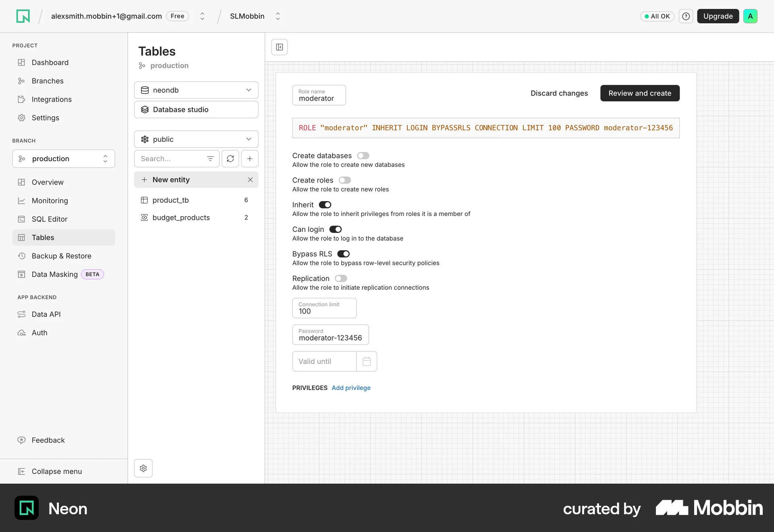774x532 pixels.
Task: Click the Backup & Restore icon
Action: coord(21,256)
